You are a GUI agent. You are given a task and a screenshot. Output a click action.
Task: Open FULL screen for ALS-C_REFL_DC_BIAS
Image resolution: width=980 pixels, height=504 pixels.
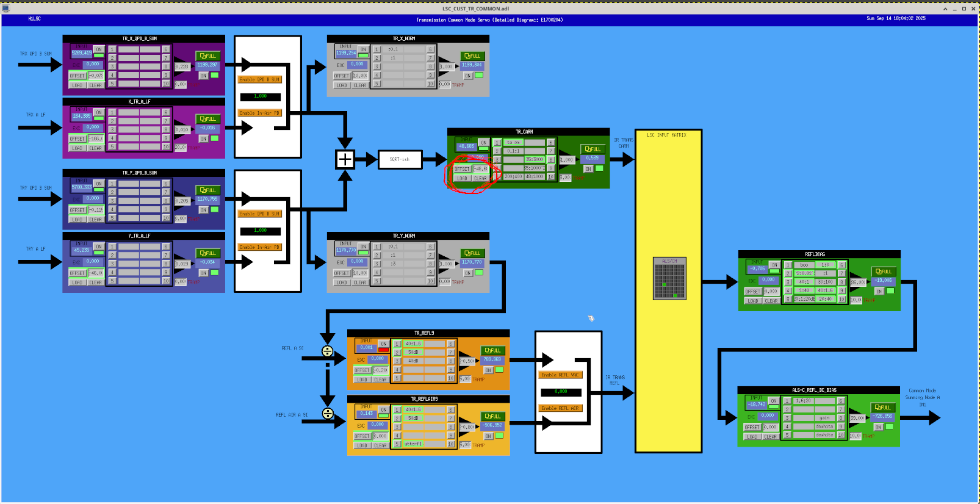tap(882, 407)
